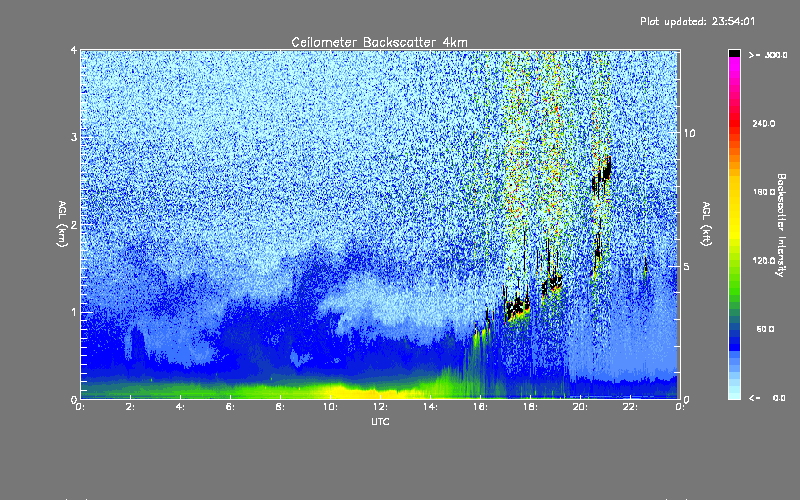Image resolution: width=800 pixels, height=500 pixels.
Task: Click the right 'AGL (kft)' axis label
Action: [706, 224]
